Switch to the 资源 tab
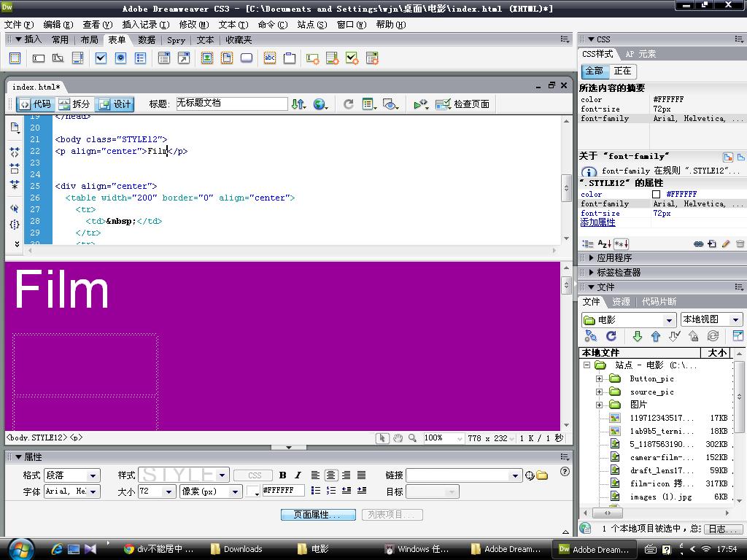 [x=621, y=301]
